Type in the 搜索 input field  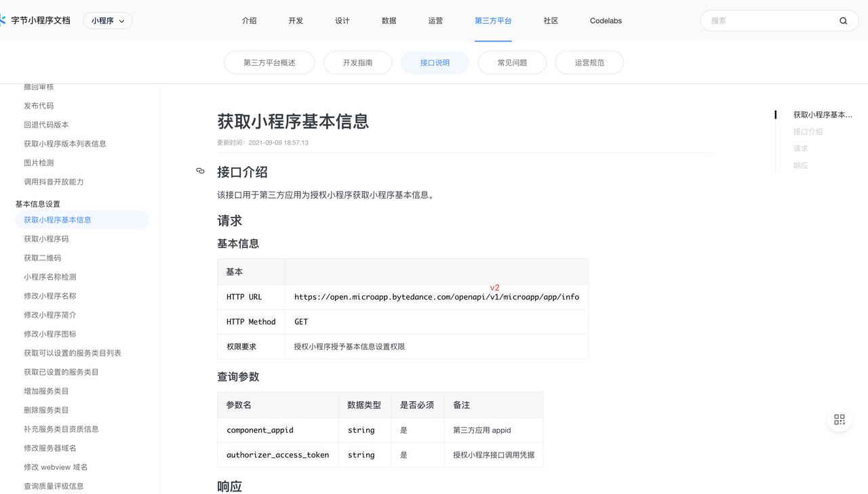[x=770, y=21]
